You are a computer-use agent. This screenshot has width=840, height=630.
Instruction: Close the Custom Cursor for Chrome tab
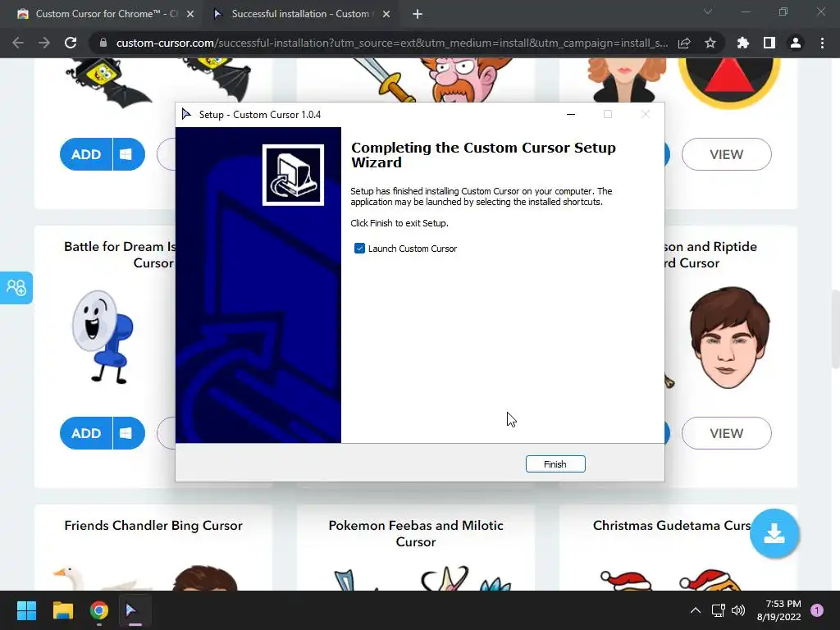click(190, 14)
